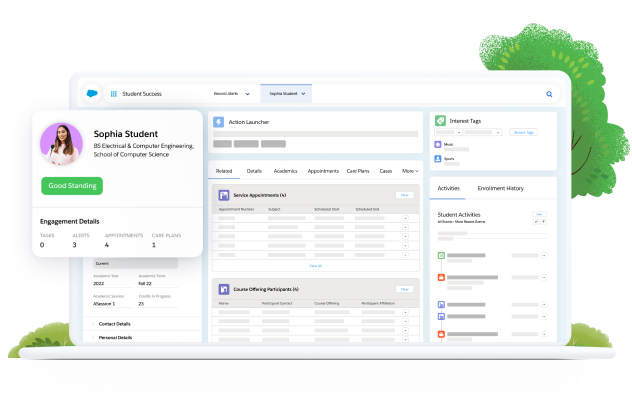Screen dimensions: 632x403
Task: Open the Sophia Student tab dropdown arrow
Action: [303, 93]
